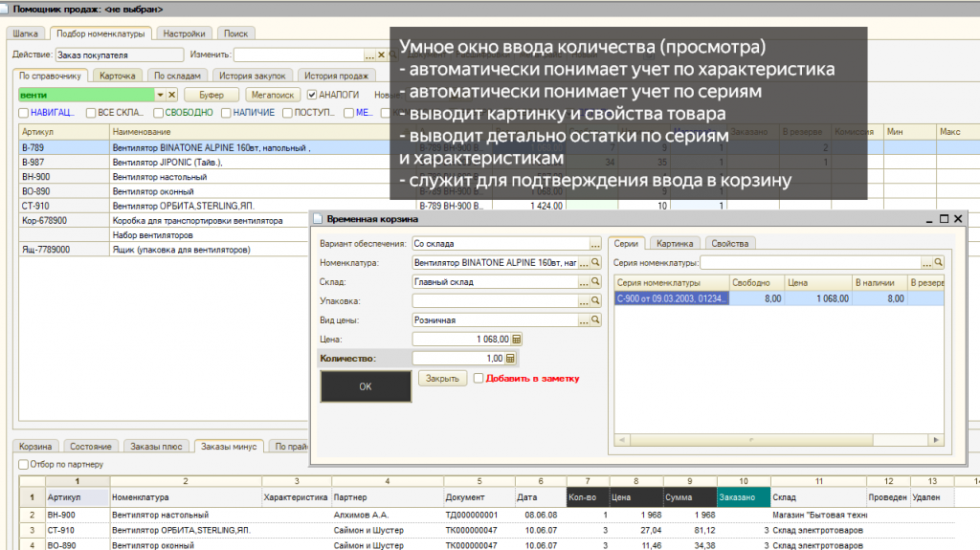The height and width of the screenshot is (550, 980).
Task: Open lookup magnifier for Номенклатура field
Action: click(x=595, y=263)
